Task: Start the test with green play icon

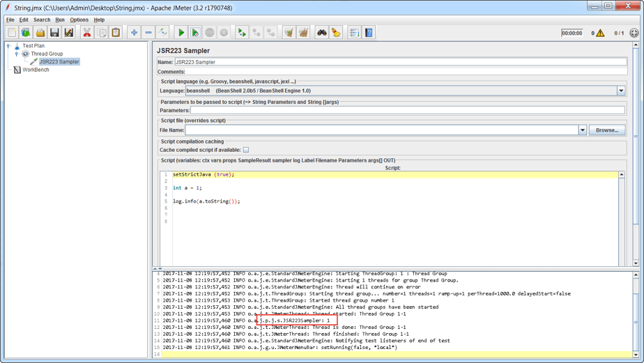Action: pos(181,33)
